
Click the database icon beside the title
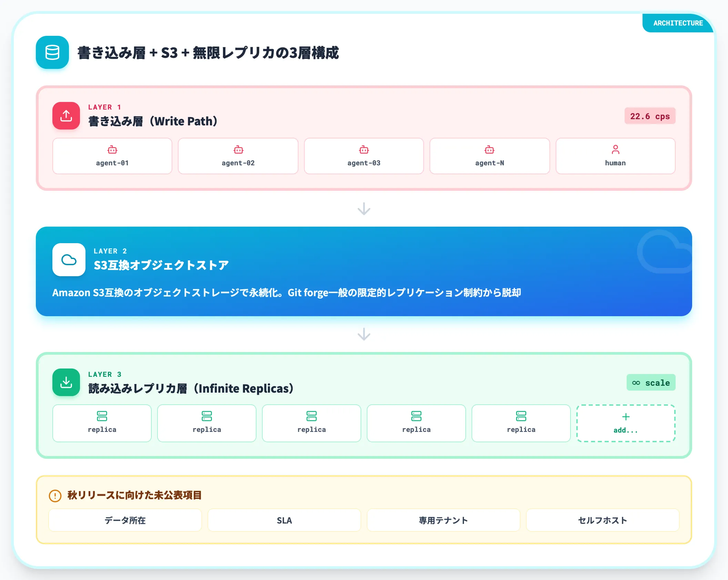coord(52,52)
